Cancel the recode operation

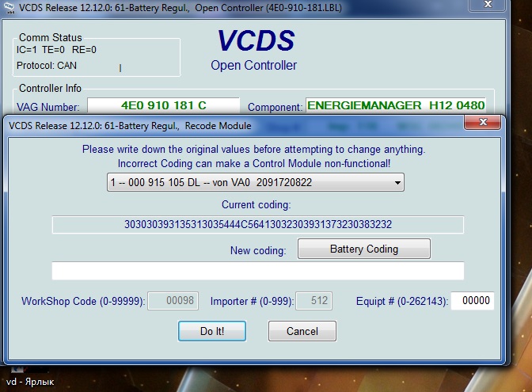302,331
